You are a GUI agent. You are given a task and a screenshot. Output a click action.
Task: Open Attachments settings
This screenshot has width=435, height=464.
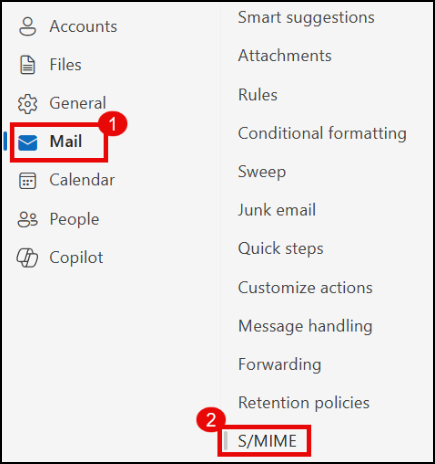tap(285, 56)
